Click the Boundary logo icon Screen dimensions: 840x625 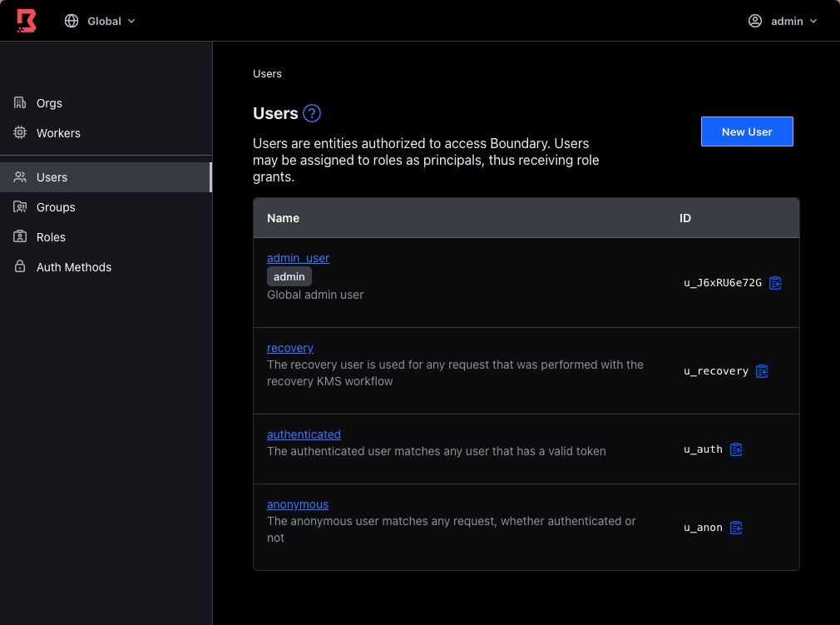(x=27, y=21)
